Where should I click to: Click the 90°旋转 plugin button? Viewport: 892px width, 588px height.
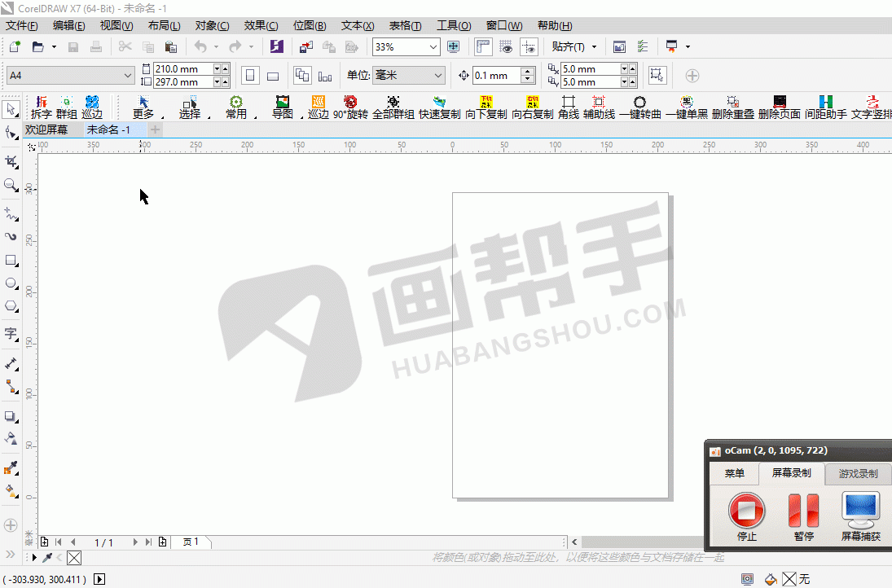(x=350, y=107)
